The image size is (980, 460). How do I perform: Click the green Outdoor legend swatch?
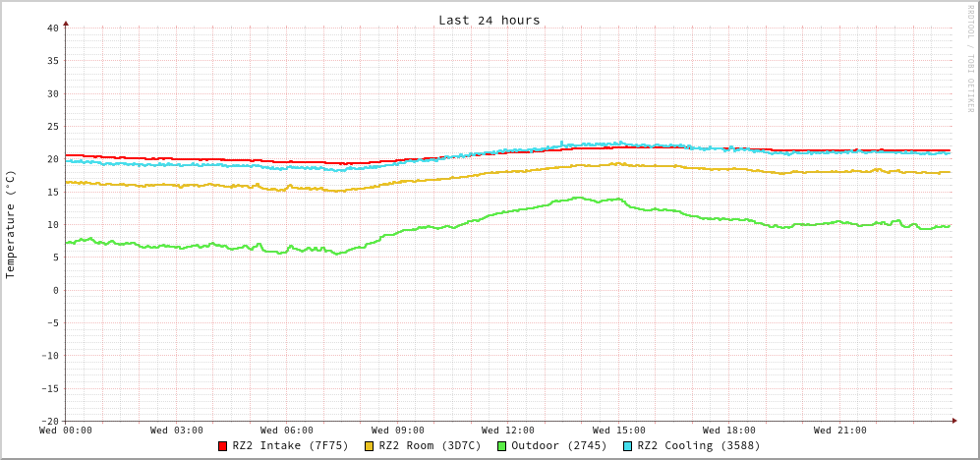point(501,446)
